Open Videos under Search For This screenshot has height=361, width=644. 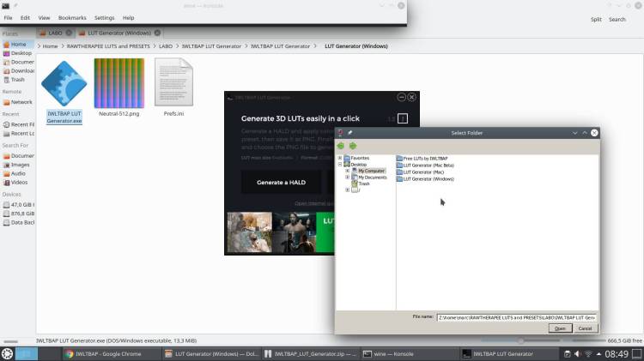18,183
